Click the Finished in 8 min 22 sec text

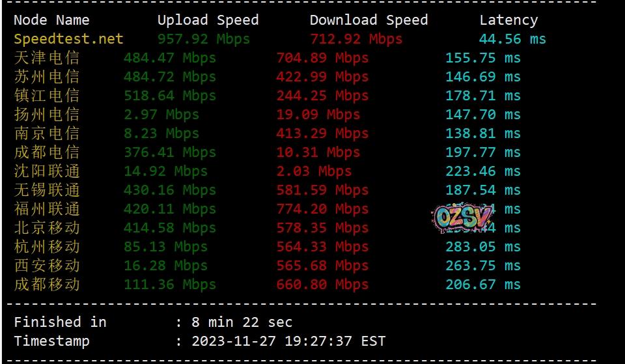tap(153, 322)
